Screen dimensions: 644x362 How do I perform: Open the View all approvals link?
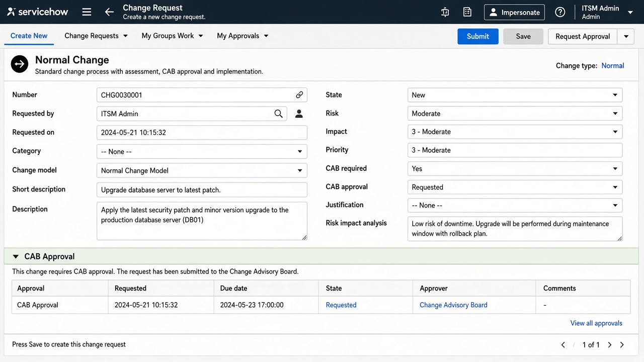click(596, 323)
